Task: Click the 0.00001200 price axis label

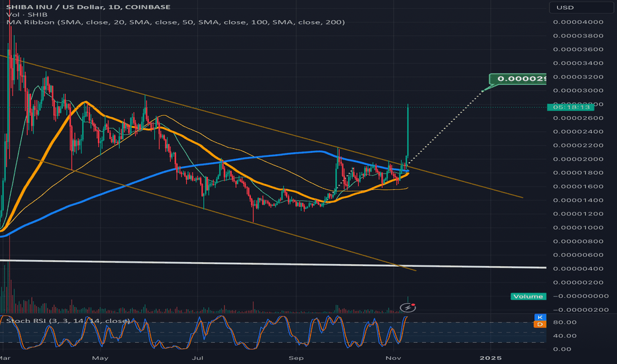Action: click(578, 214)
